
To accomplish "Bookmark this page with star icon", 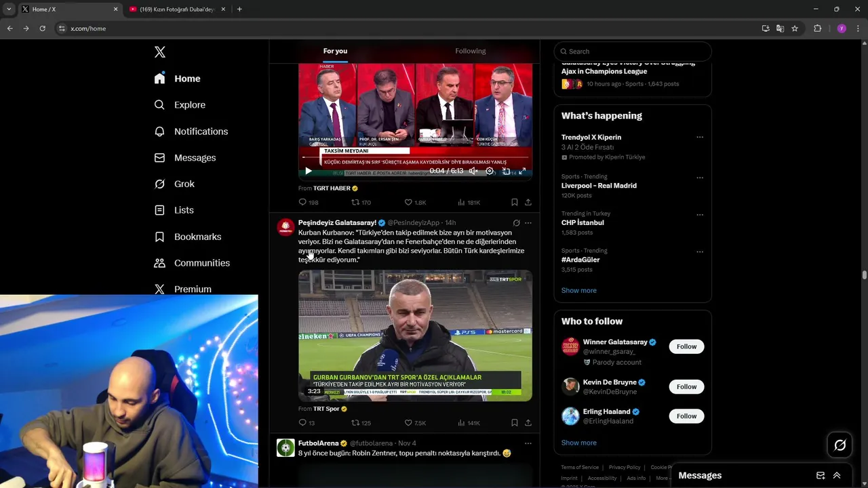I will coord(795,28).
